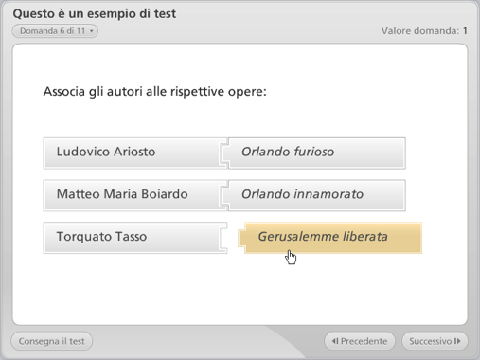Select the Ludovico Ariosto author tile
The height and width of the screenshot is (360, 480).
pyautogui.click(x=135, y=153)
